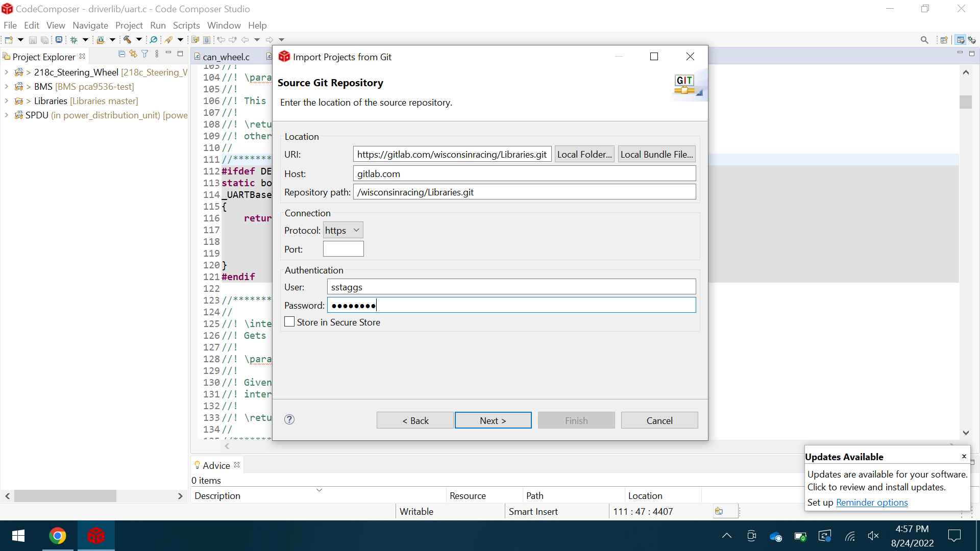
Task: Click the Local Folder... button
Action: 584,154
